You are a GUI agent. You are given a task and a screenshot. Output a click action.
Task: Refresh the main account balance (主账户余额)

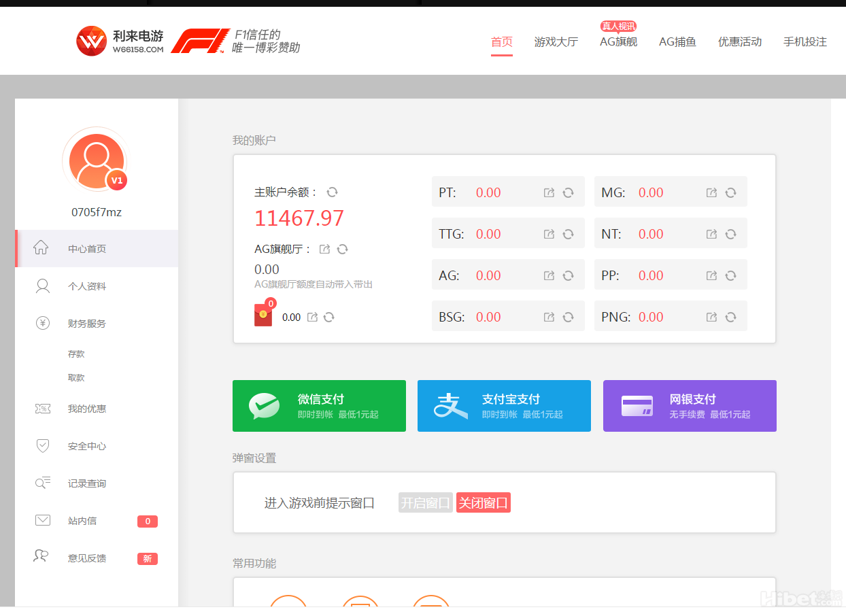pos(332,192)
